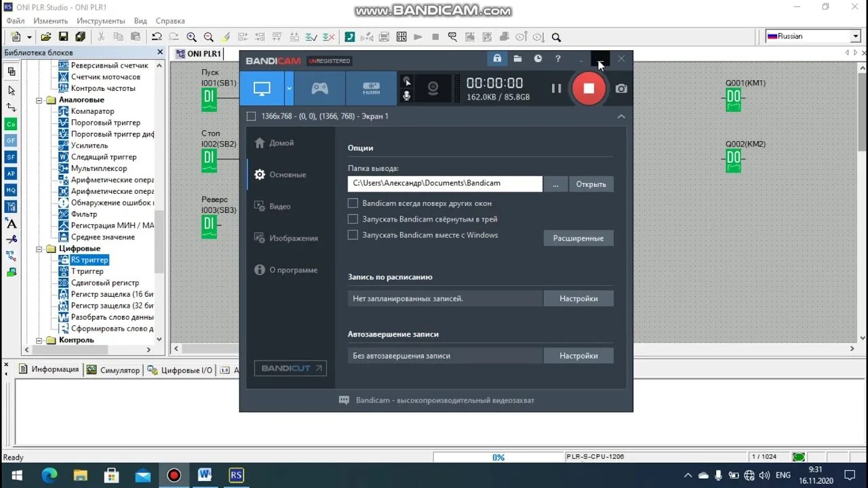Click the Zoom Out magnifier icon
Viewport: 868px width, 488px height.
(x=209, y=37)
